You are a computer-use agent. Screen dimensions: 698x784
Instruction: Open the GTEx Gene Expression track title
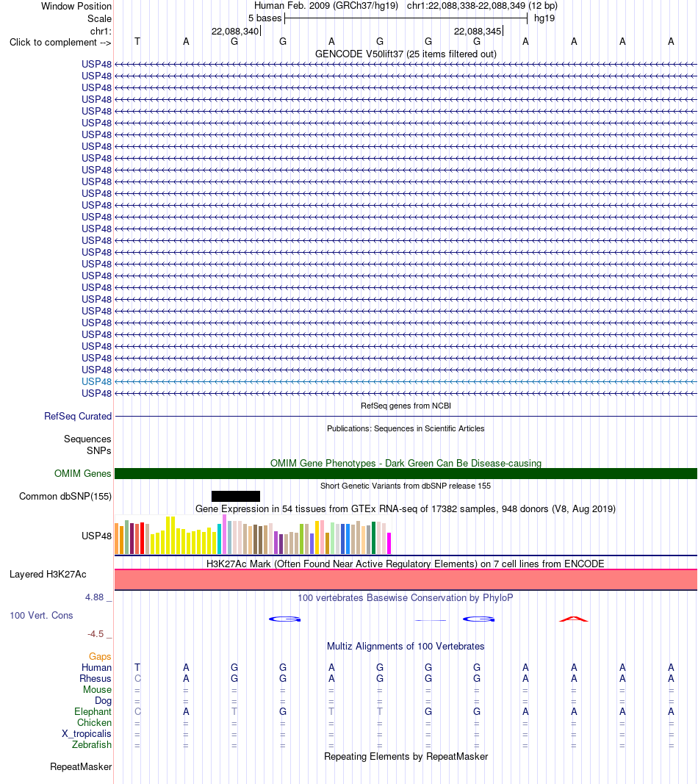[406, 509]
